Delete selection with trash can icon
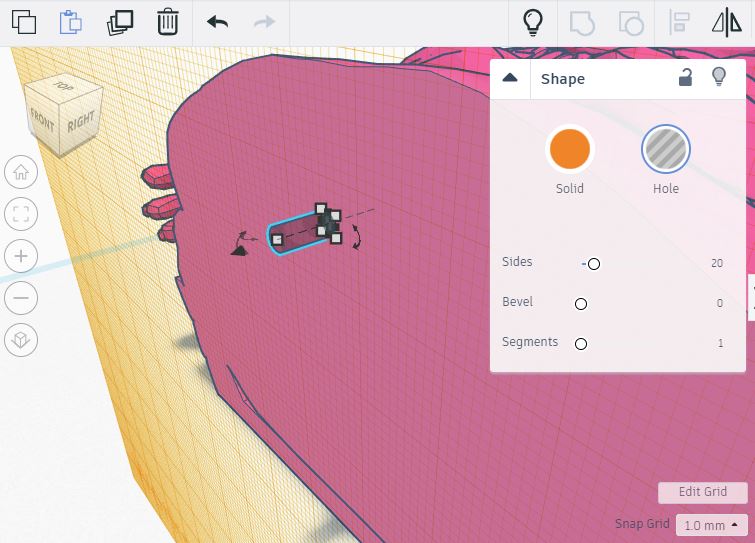Image resolution: width=755 pixels, height=543 pixels. (x=168, y=22)
